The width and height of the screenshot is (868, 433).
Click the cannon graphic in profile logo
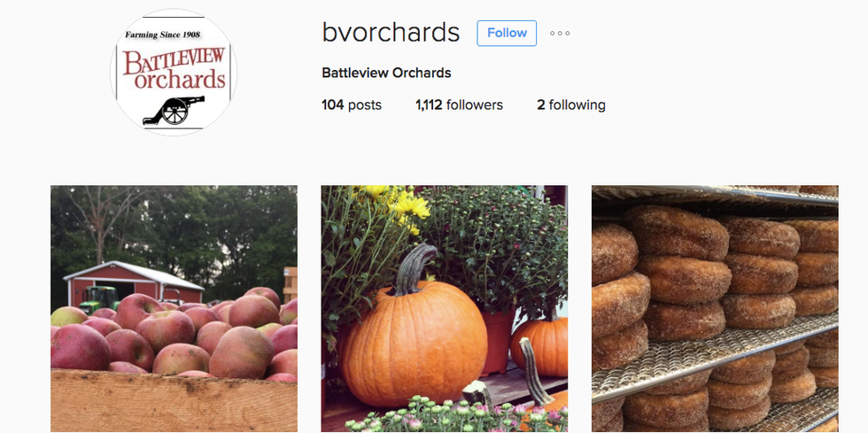pos(174,110)
